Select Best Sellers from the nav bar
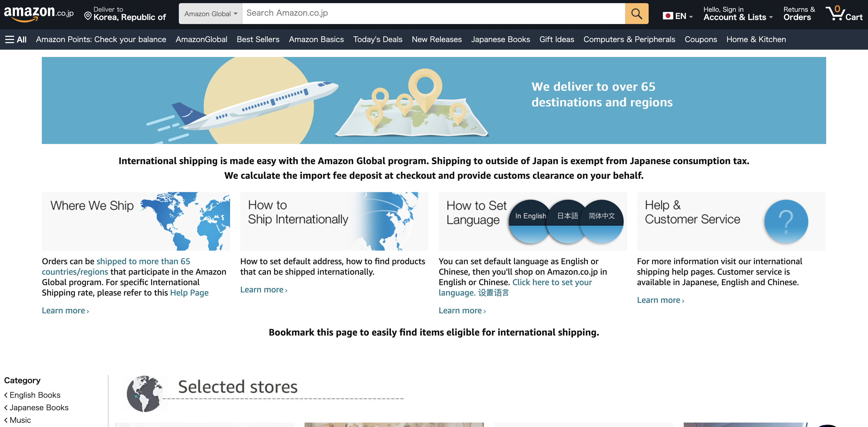Screen dimensions: 868x427 tap(258, 39)
